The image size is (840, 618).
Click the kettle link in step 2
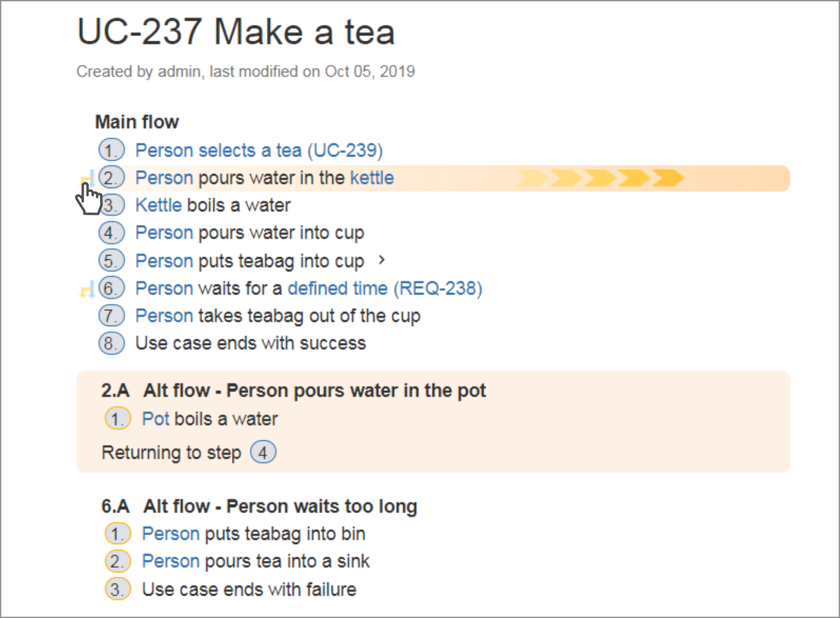(372, 178)
